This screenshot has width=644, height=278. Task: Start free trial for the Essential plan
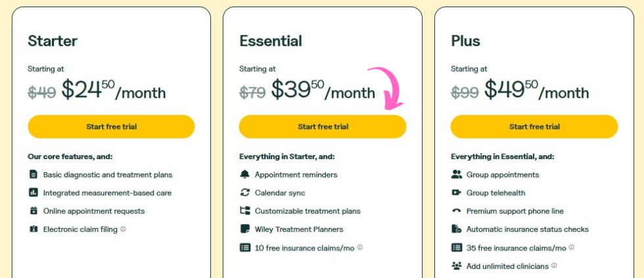(323, 127)
